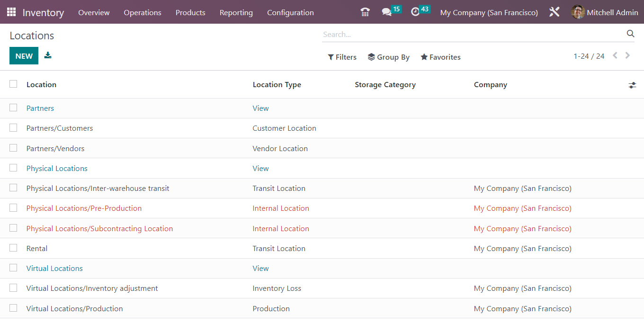Click the NEW button

(x=24, y=55)
